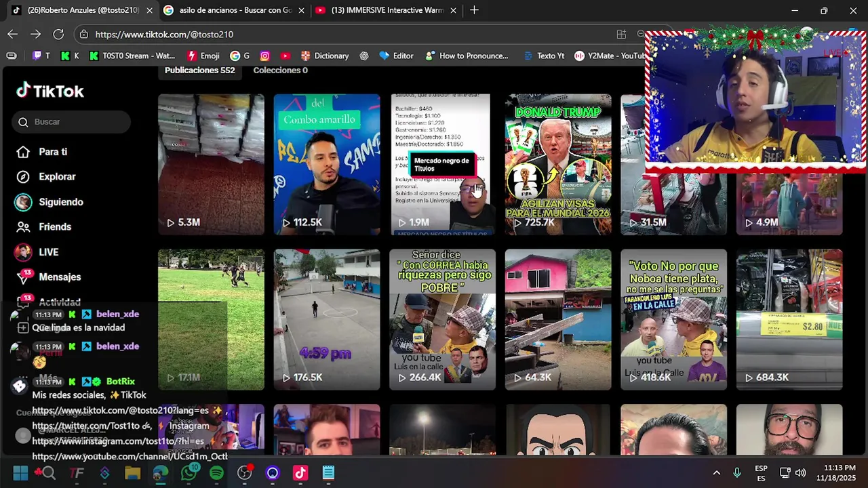This screenshot has width=868, height=488.
Task: Click the TikTok logo
Action: tap(50, 91)
